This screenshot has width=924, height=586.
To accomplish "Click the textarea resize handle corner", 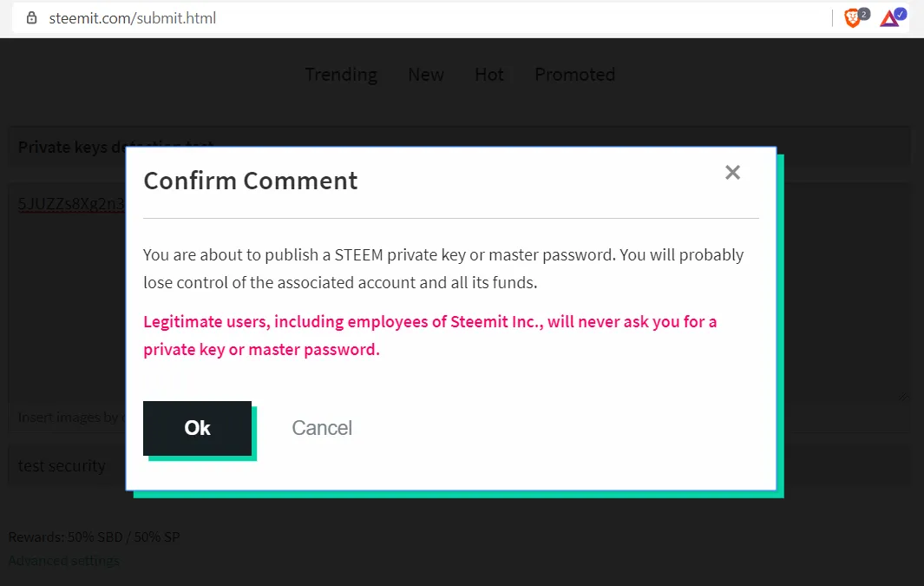I will pos(904,398).
